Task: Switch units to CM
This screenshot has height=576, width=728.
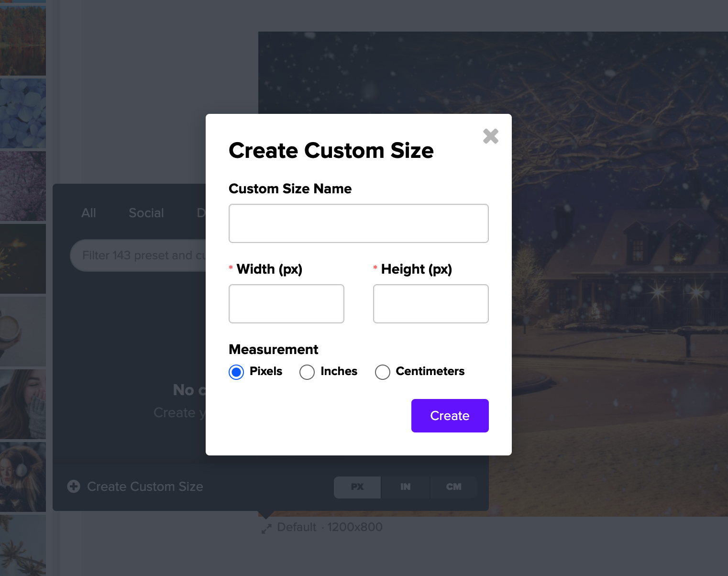Action: coord(454,487)
